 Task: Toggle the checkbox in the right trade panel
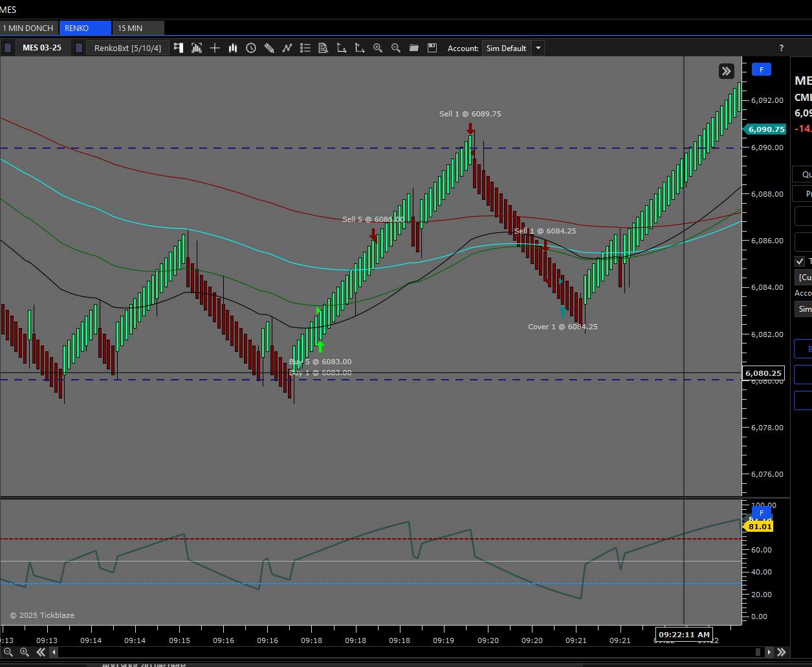tap(800, 261)
